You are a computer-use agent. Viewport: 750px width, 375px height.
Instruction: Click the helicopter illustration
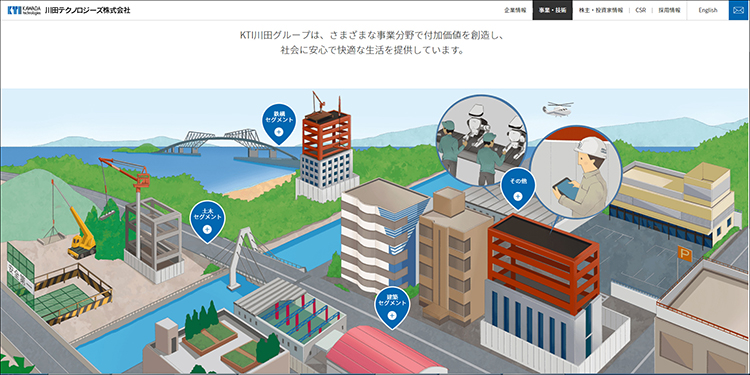(x=558, y=108)
